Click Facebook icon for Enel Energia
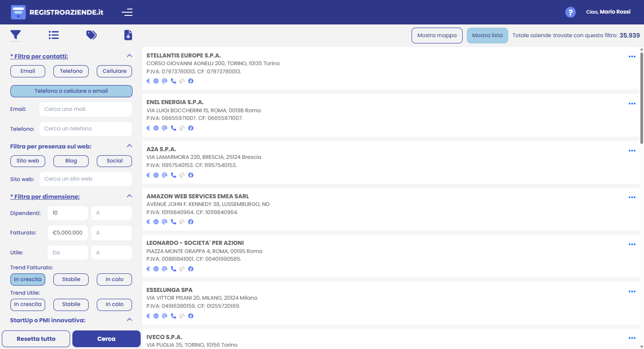The height and width of the screenshot is (349, 644). pyautogui.click(x=191, y=128)
